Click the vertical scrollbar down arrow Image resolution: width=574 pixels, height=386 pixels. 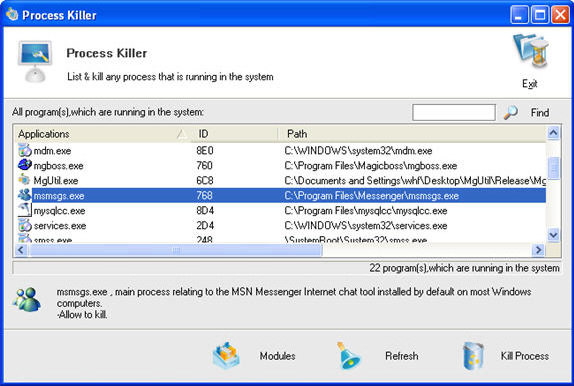553,235
